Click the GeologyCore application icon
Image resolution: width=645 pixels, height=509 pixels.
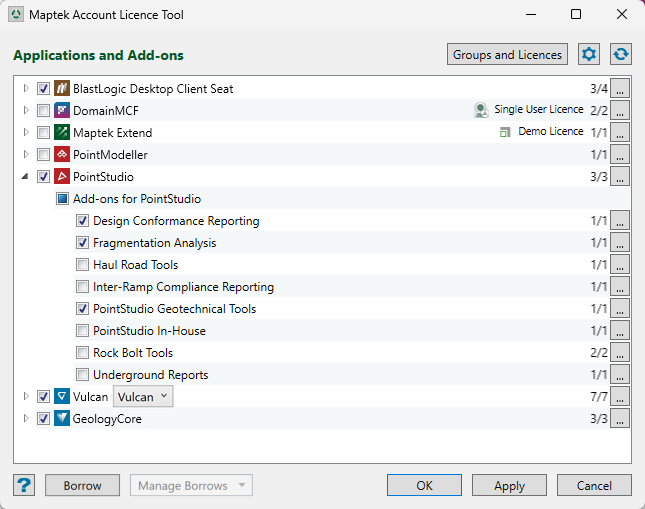(x=61, y=419)
